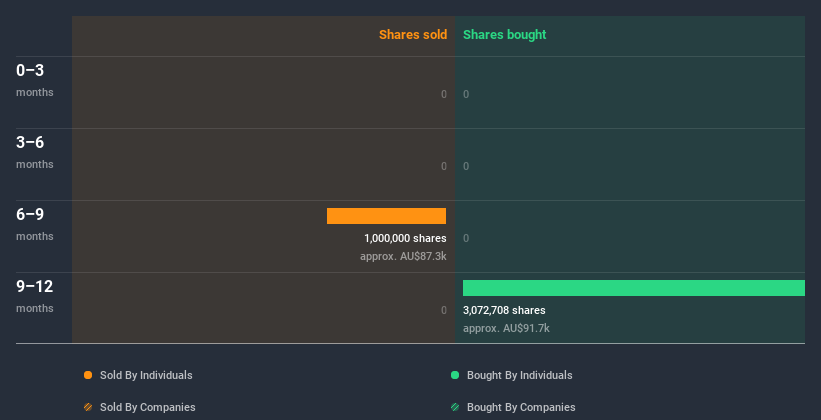
Task: Select the Shares bought column header
Action: [x=504, y=35]
